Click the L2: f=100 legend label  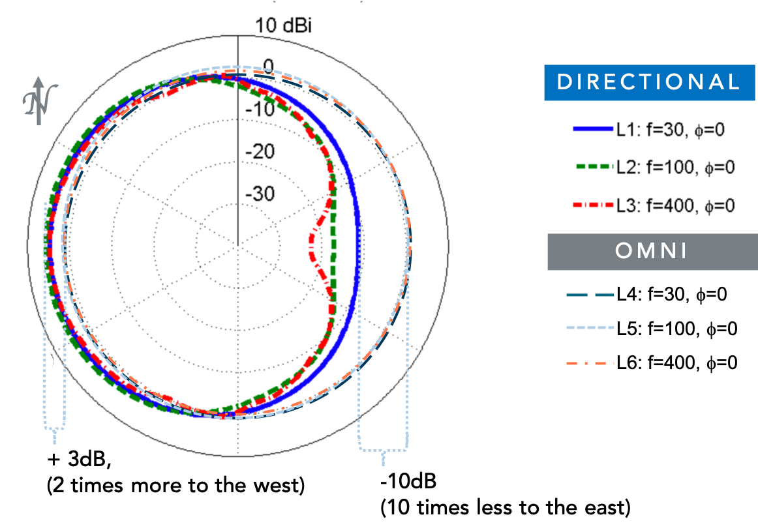(675, 168)
